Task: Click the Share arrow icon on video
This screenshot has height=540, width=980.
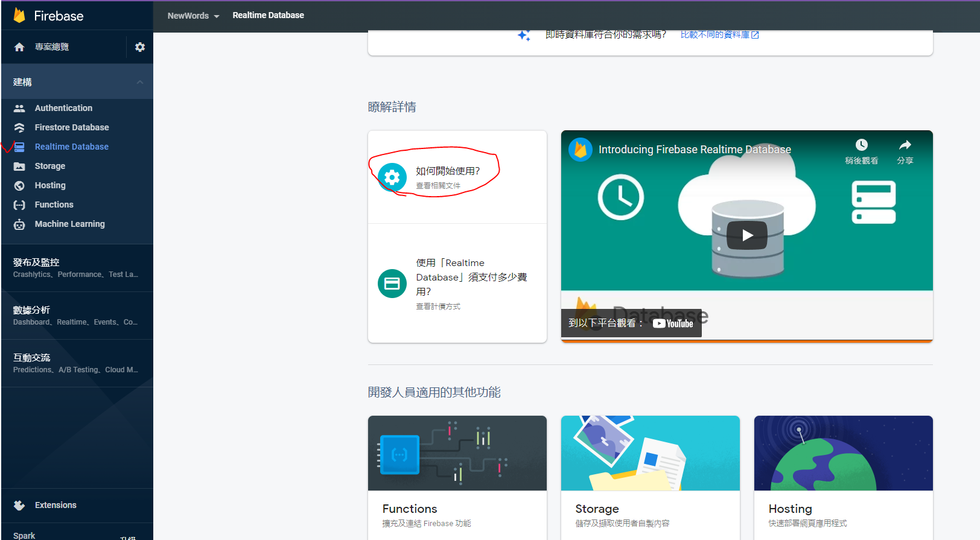Action: (905, 145)
